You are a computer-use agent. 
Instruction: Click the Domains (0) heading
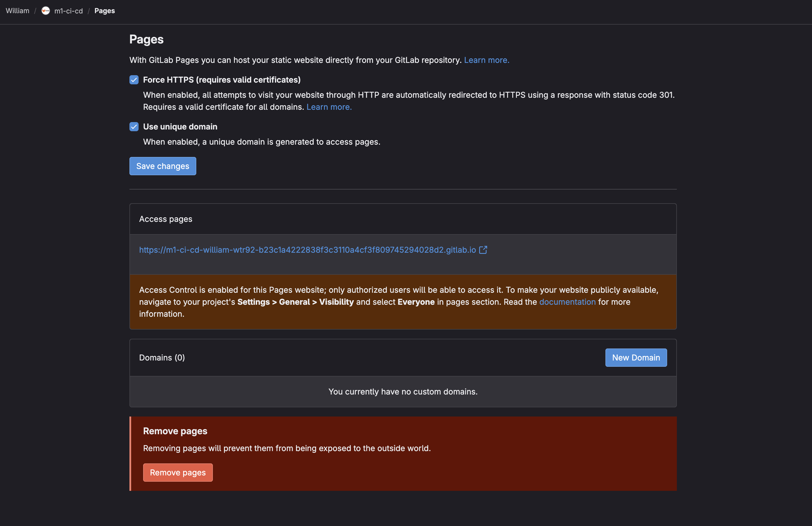click(x=162, y=357)
